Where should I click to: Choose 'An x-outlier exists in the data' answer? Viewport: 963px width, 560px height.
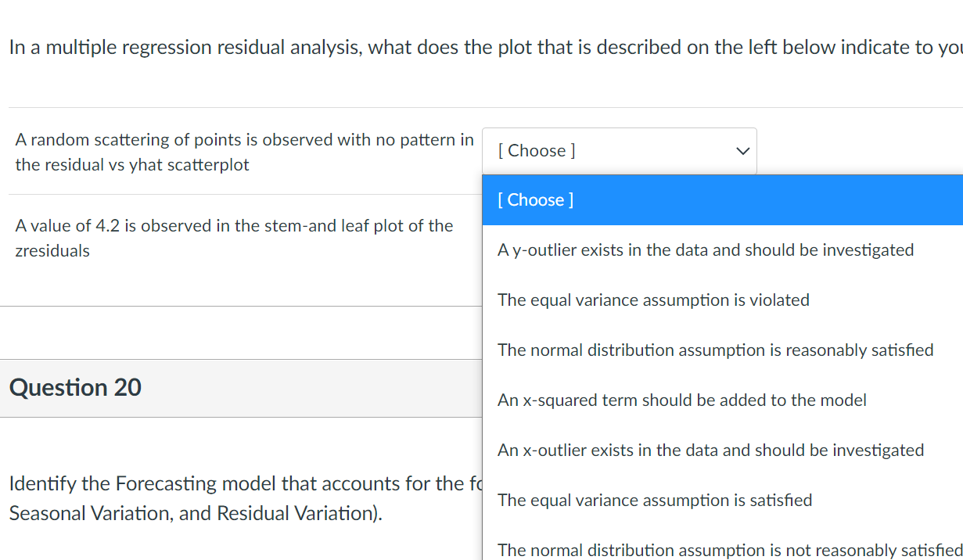[710, 450]
